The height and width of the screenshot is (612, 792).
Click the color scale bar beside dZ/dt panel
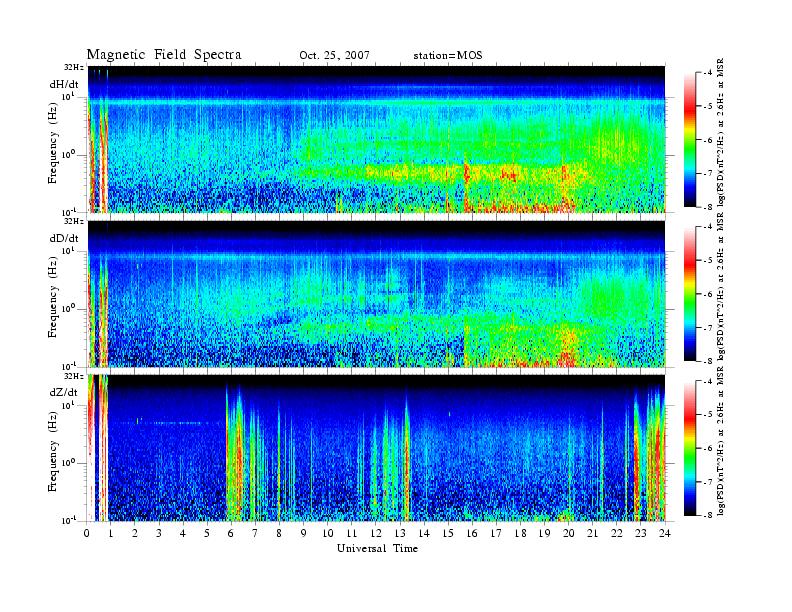coord(689,448)
